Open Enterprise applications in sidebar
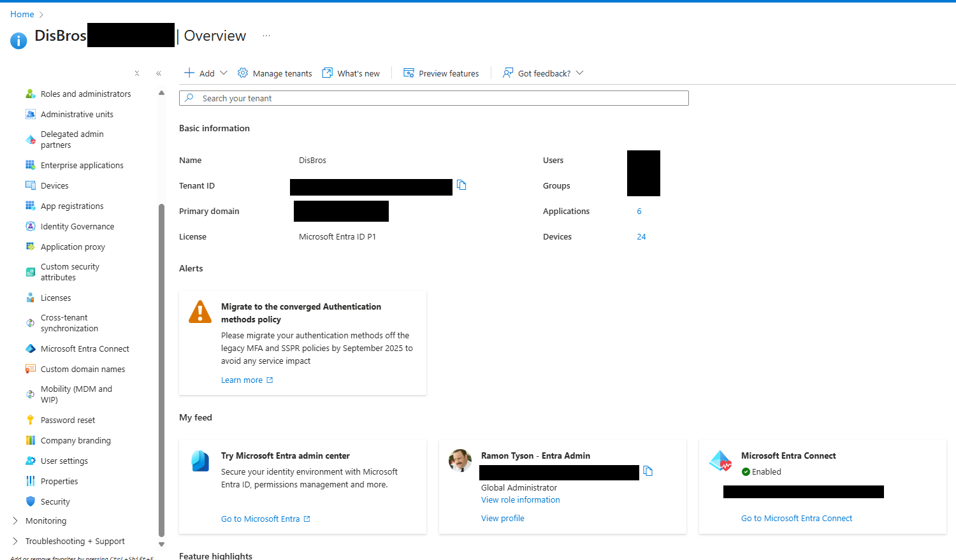The image size is (956, 560). click(82, 165)
